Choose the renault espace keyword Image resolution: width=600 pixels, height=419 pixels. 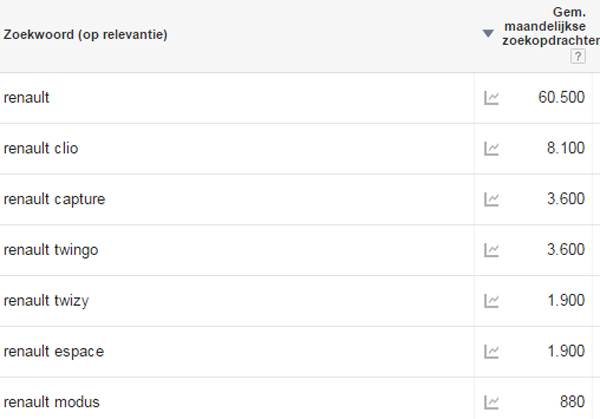pyautogui.click(x=54, y=352)
